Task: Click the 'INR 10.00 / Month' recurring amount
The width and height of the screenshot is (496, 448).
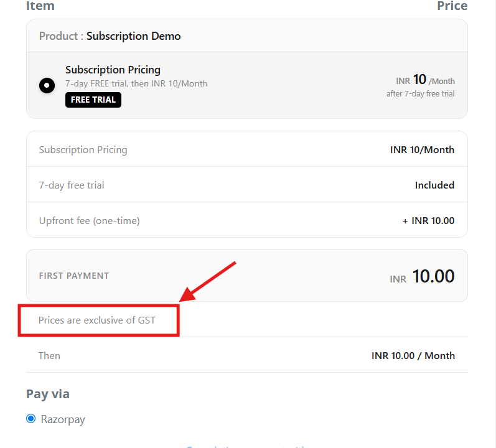Action: coord(413,356)
